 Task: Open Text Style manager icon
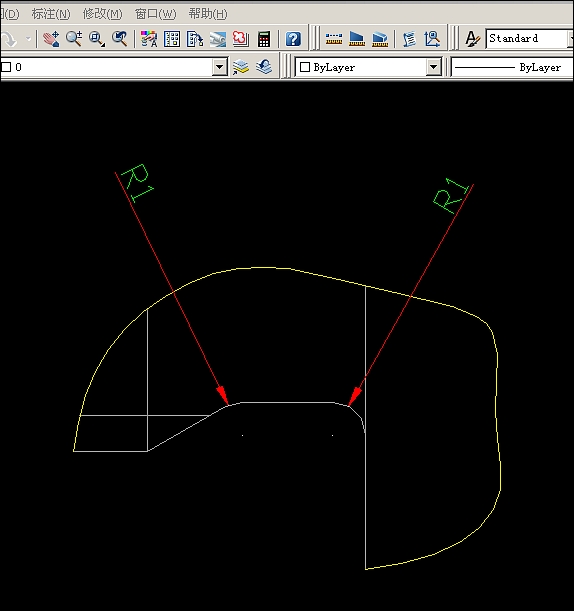(x=472, y=39)
